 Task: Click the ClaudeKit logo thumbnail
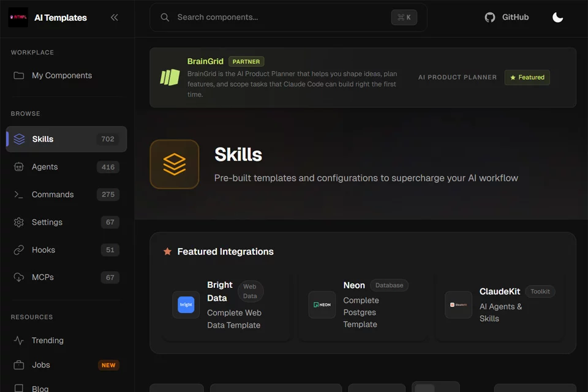(458, 304)
